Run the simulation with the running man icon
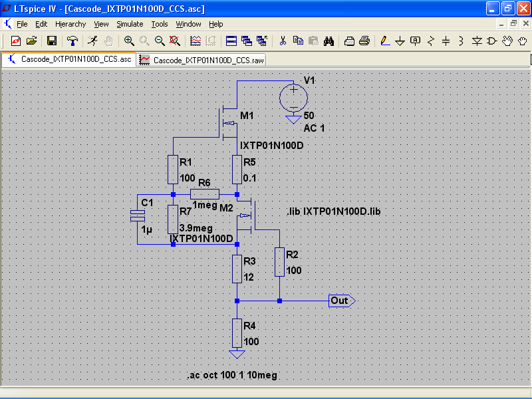532x399 pixels. [92, 41]
